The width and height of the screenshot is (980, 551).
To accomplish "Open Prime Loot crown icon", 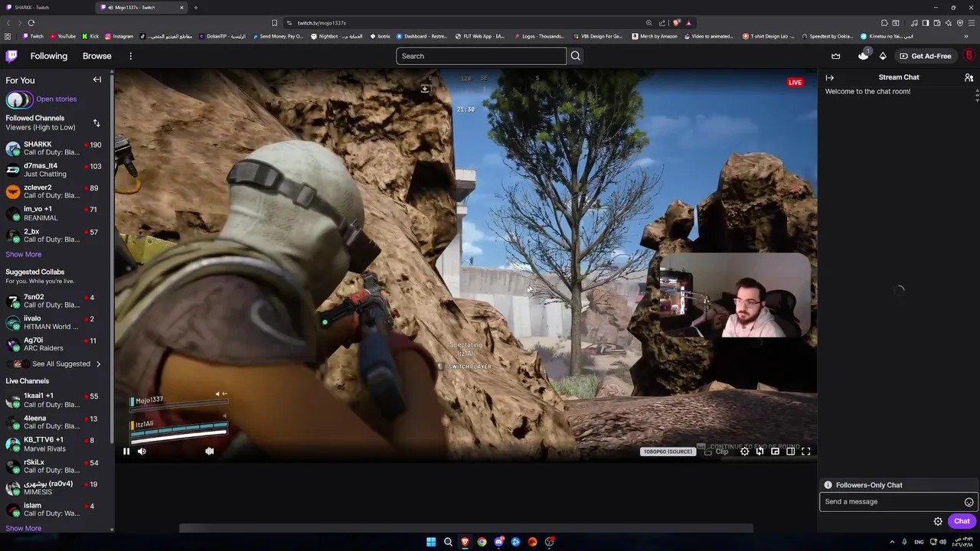I will tap(836, 56).
